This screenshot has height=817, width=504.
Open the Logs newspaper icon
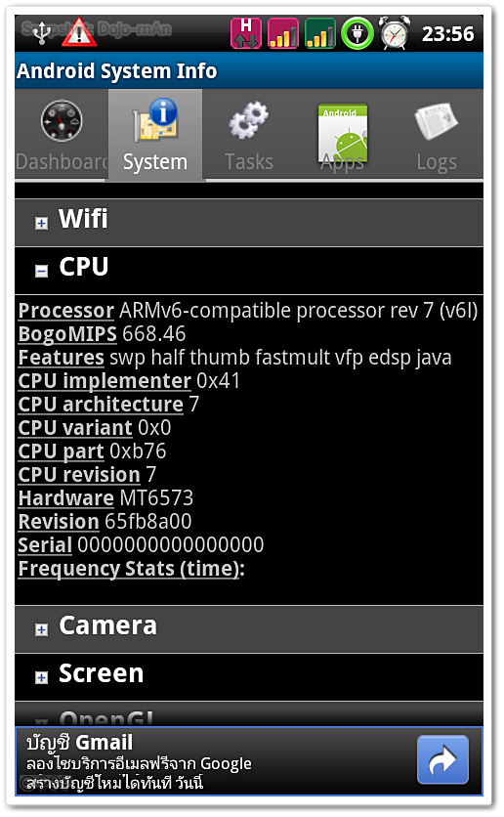[x=437, y=121]
